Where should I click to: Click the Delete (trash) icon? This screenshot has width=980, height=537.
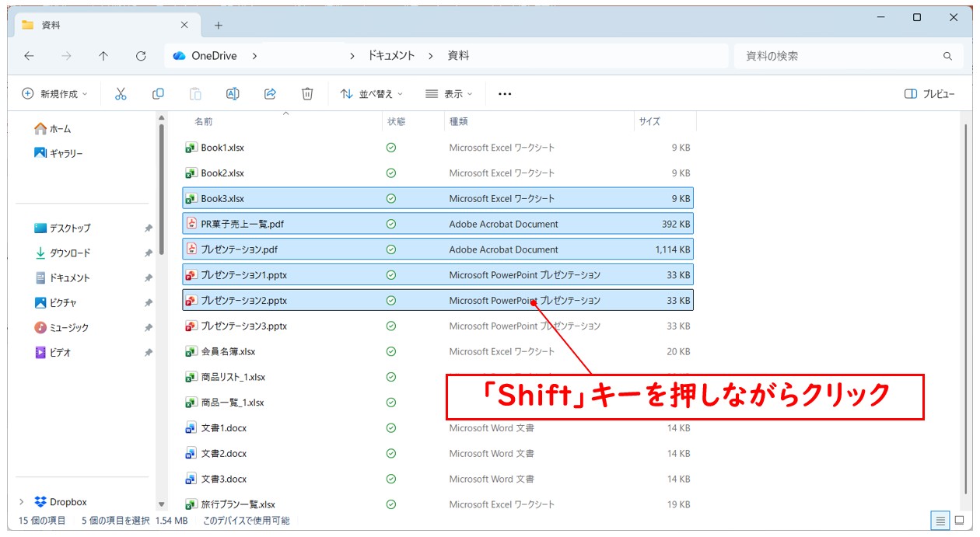pos(307,93)
